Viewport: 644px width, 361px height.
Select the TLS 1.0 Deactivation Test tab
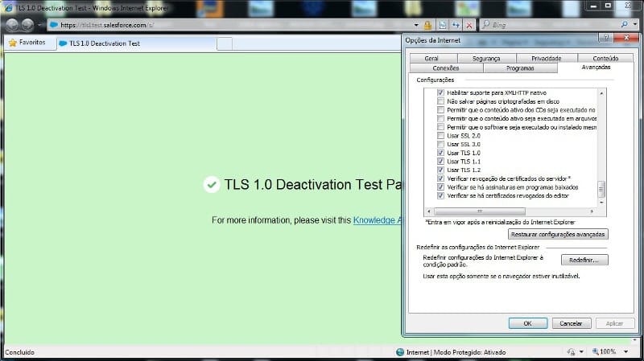coord(136,43)
